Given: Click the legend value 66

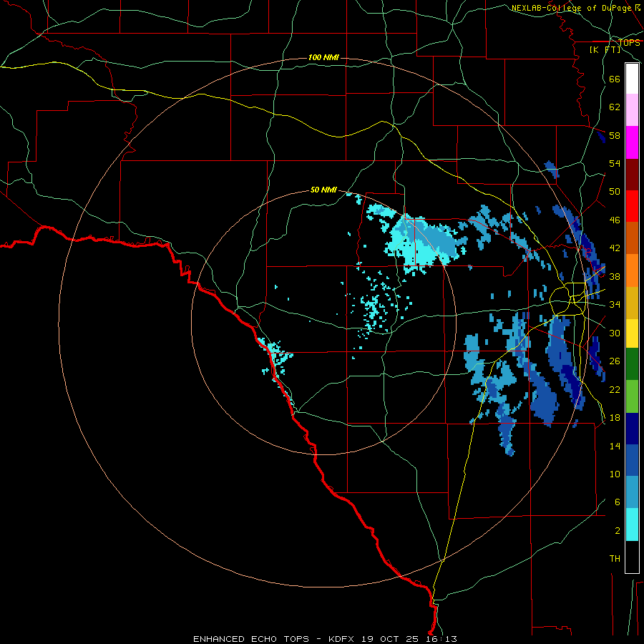Looking at the screenshot, I should pos(615,79).
